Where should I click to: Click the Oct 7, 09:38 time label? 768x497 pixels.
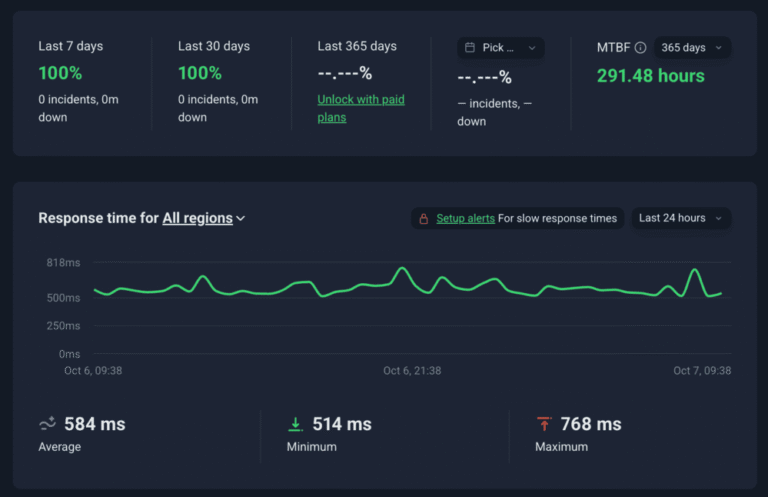(x=702, y=371)
